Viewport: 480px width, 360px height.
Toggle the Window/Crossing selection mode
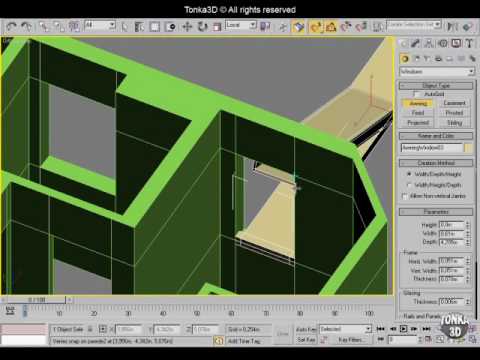(x=170, y=27)
